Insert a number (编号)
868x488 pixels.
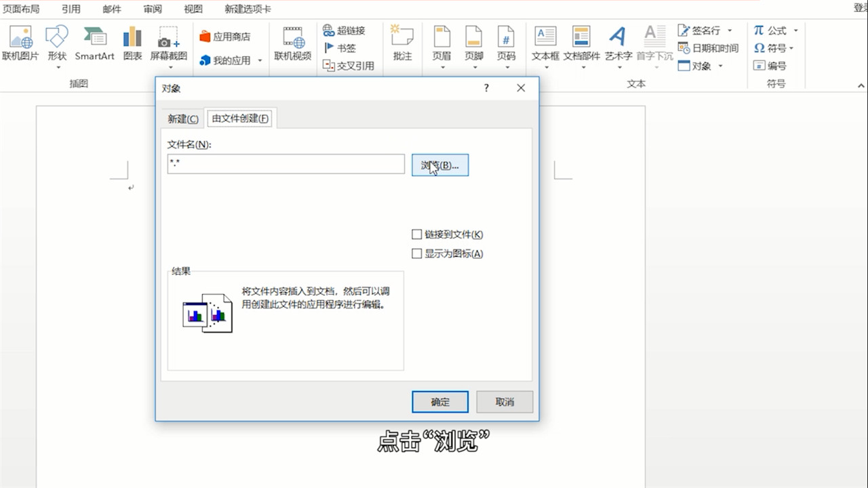coord(770,66)
